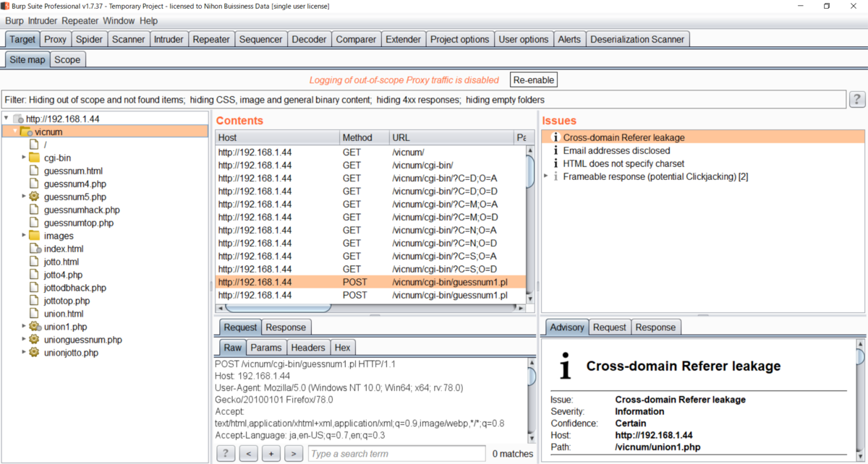Click the guessnum4.php file icon
Screen dimensions: 868x464
point(34,184)
